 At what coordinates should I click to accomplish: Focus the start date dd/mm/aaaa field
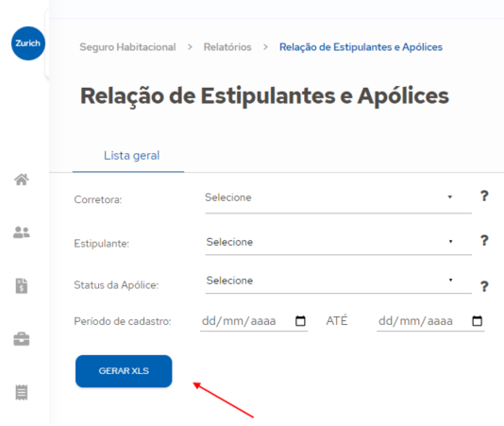point(254,321)
